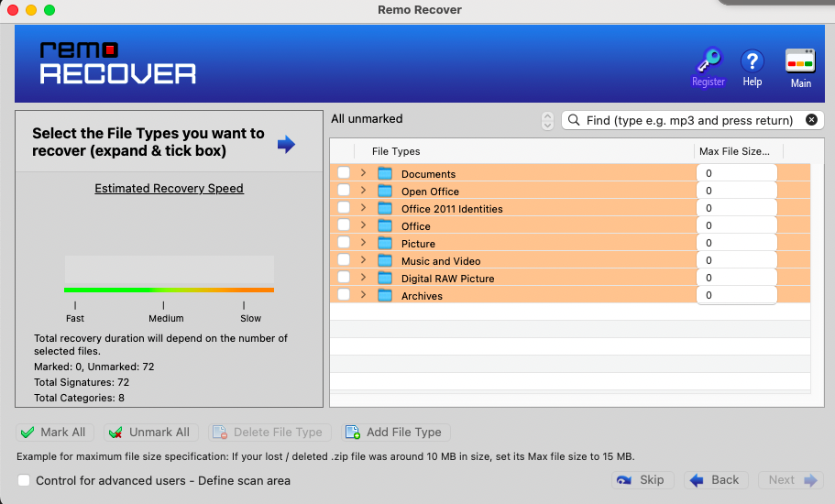Focus the Find file type search field

(x=692, y=120)
